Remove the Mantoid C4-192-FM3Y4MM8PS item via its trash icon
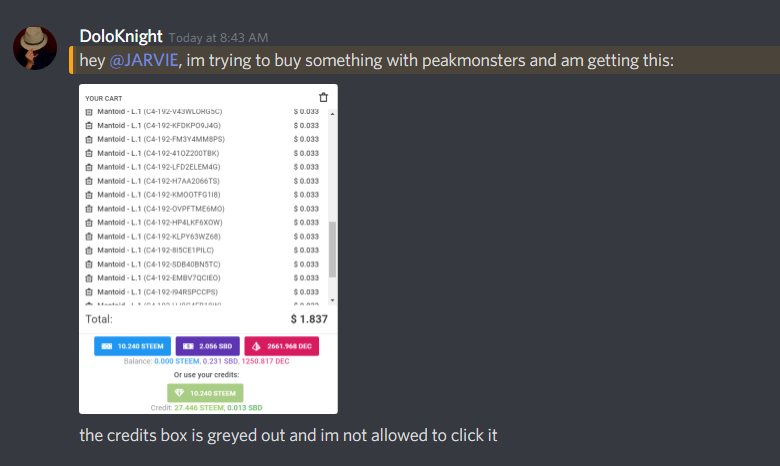 tap(89, 140)
